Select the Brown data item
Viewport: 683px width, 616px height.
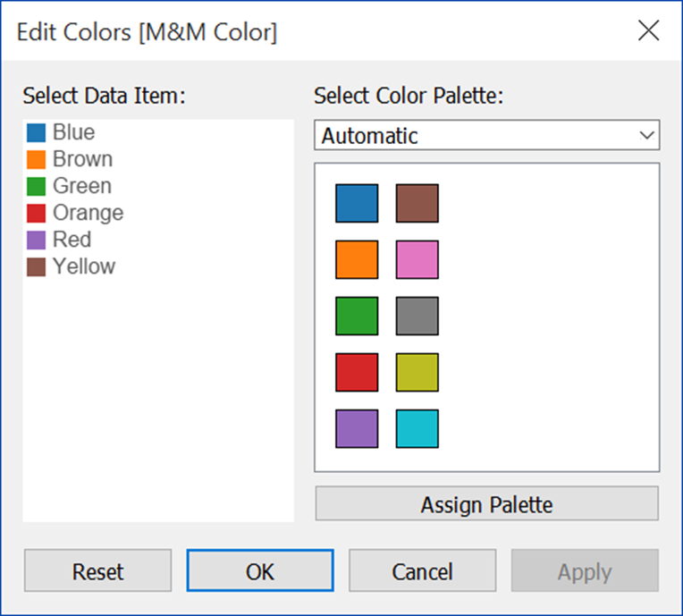[x=70, y=159]
